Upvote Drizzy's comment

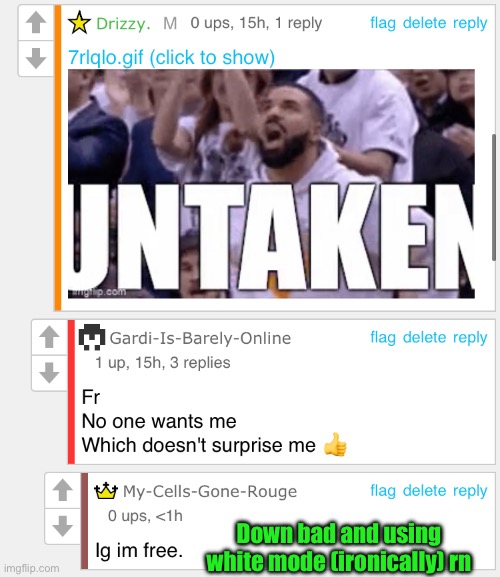[x=36, y=22]
